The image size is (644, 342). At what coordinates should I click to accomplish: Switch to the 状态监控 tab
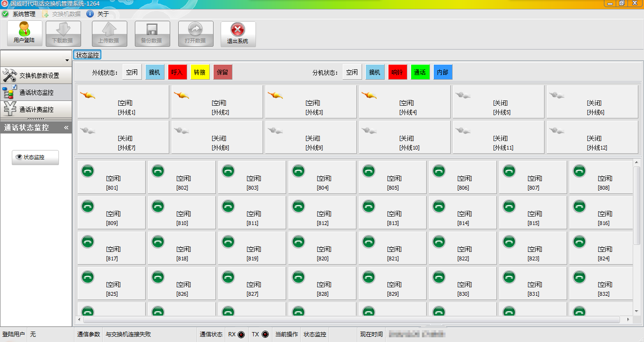87,55
